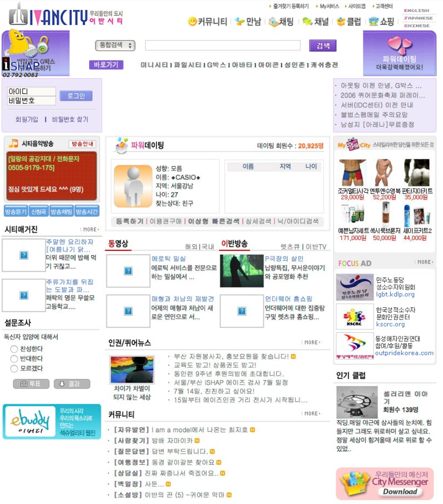Click the 로그인 button
This screenshot has height=504, width=443.
coord(76,96)
